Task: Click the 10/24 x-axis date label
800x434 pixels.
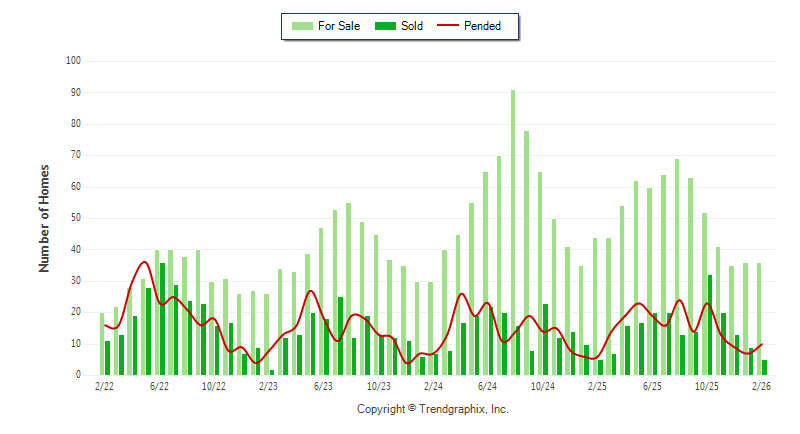Action: pos(542,386)
